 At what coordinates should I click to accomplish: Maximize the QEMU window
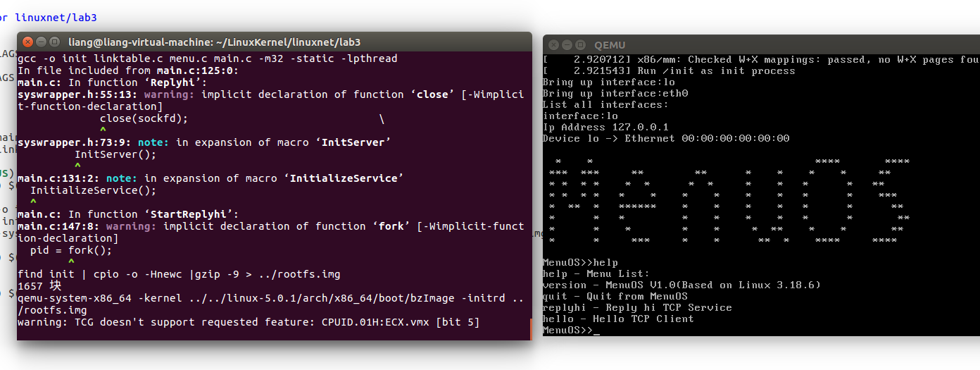(x=579, y=45)
